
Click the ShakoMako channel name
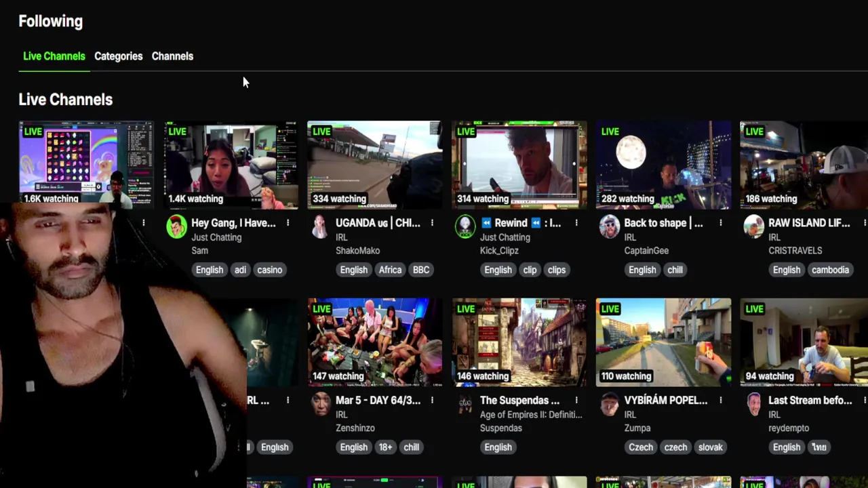coord(357,251)
